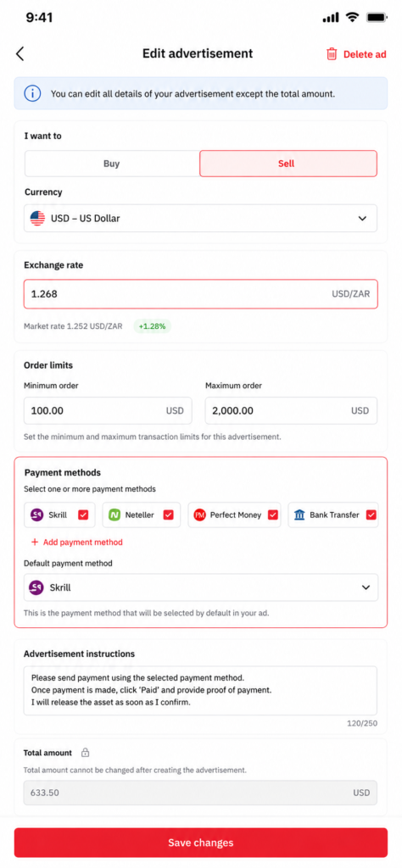
Task: Open the USD – US Dollar currency dropdown
Action: click(201, 218)
